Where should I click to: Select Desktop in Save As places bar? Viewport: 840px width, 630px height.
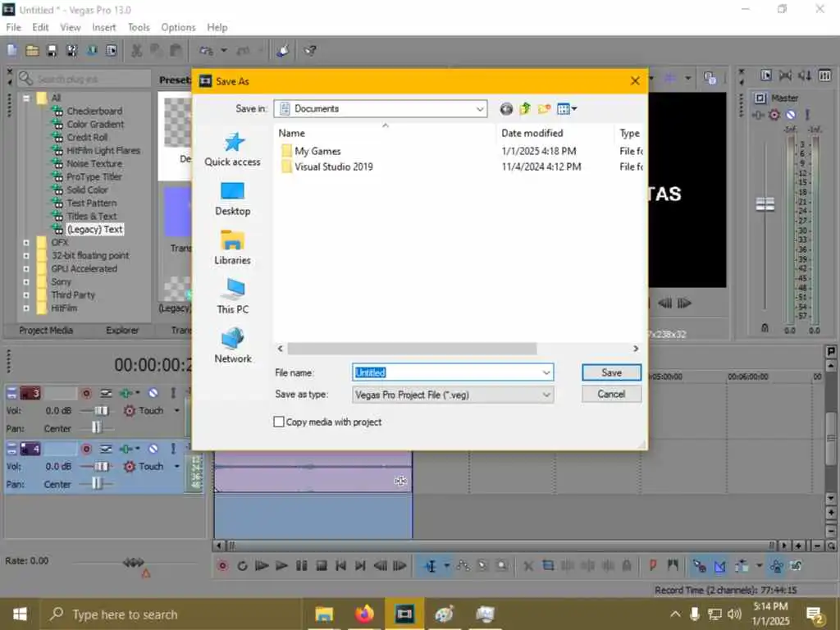tap(232, 199)
